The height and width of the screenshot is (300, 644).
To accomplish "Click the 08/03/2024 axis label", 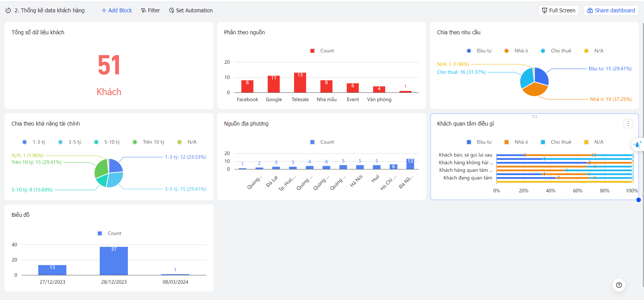I will pyautogui.click(x=175, y=282).
